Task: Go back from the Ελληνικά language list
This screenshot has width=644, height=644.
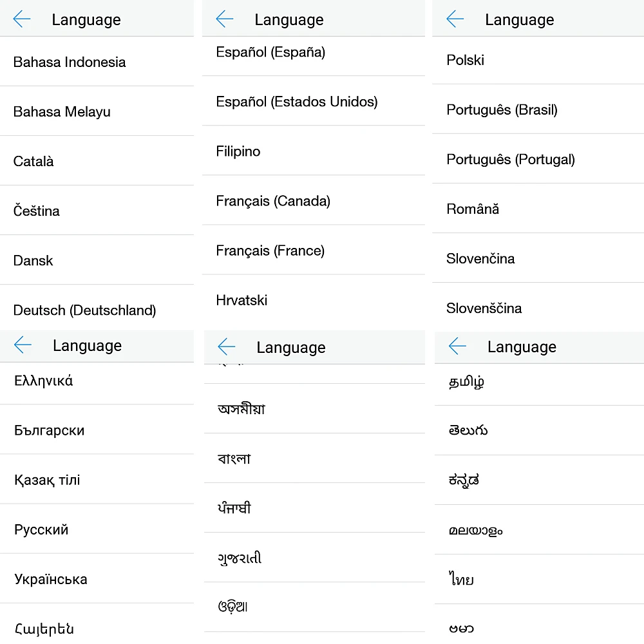Action: (x=23, y=346)
